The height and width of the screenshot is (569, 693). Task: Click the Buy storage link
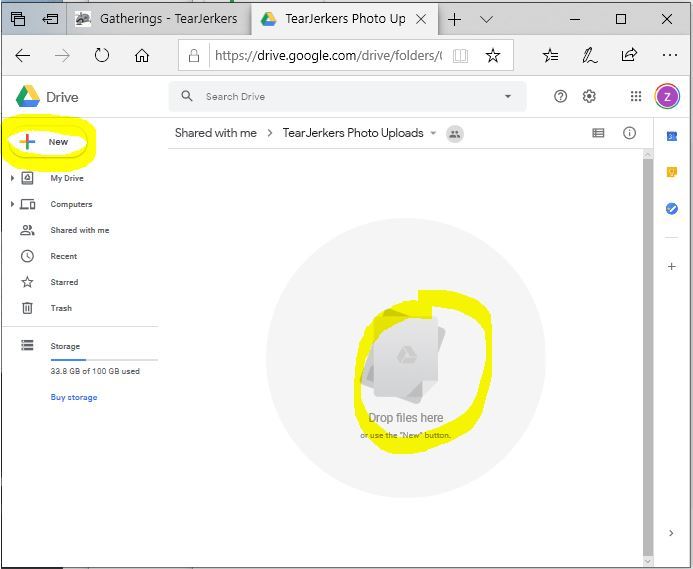(74, 397)
